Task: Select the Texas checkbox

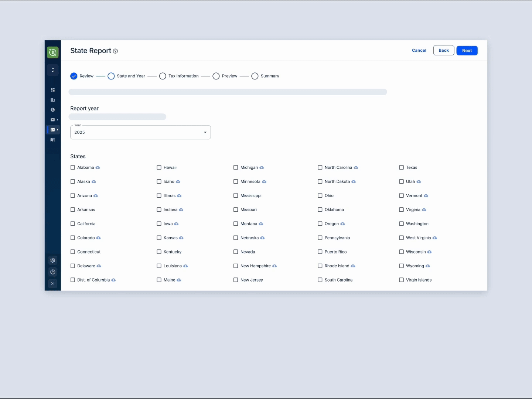Action: [401, 168]
